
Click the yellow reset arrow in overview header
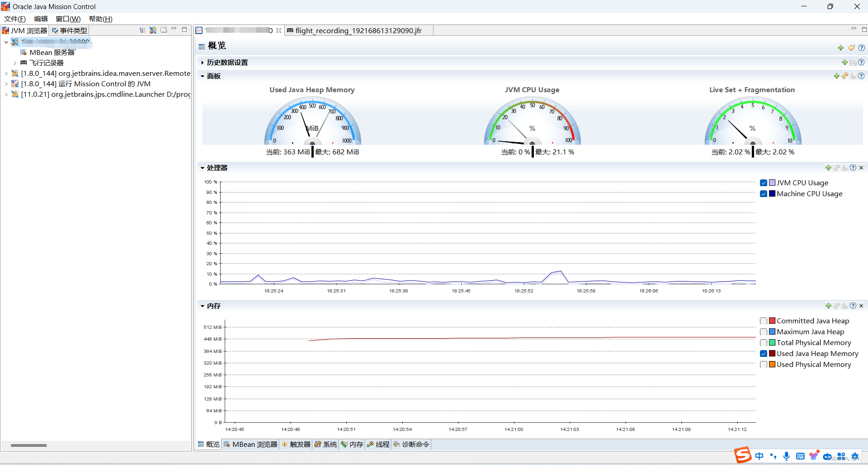point(852,48)
